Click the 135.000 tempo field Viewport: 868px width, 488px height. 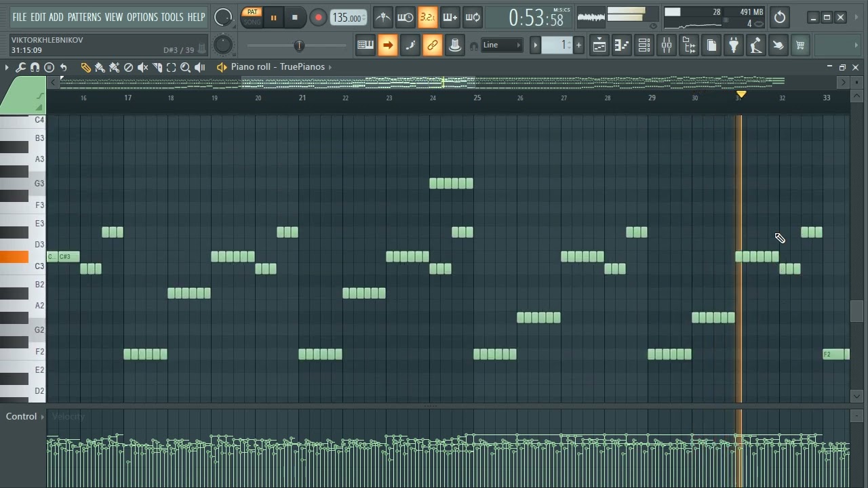point(349,18)
